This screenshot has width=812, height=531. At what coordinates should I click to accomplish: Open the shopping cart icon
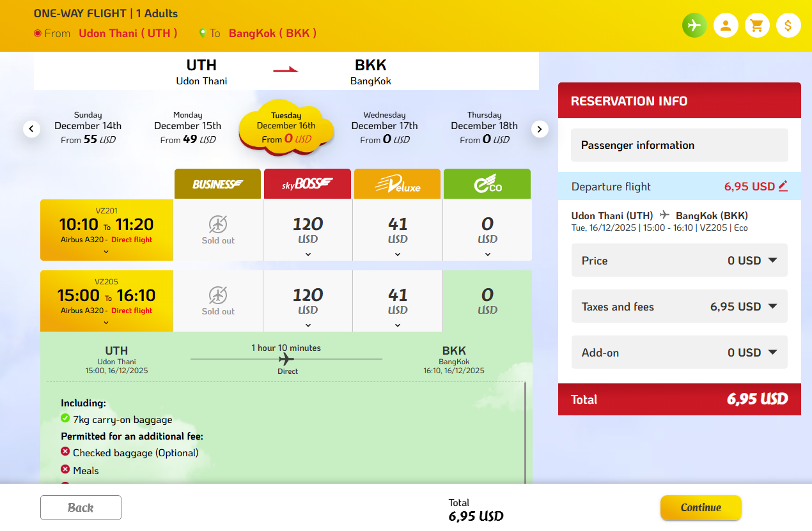[757, 26]
